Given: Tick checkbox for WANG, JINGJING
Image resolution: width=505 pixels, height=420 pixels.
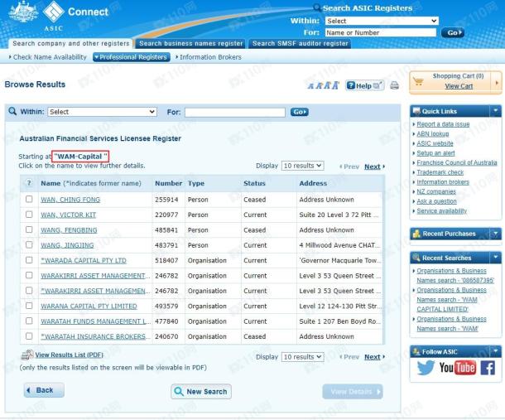Looking at the screenshot, I should pos(29,244).
